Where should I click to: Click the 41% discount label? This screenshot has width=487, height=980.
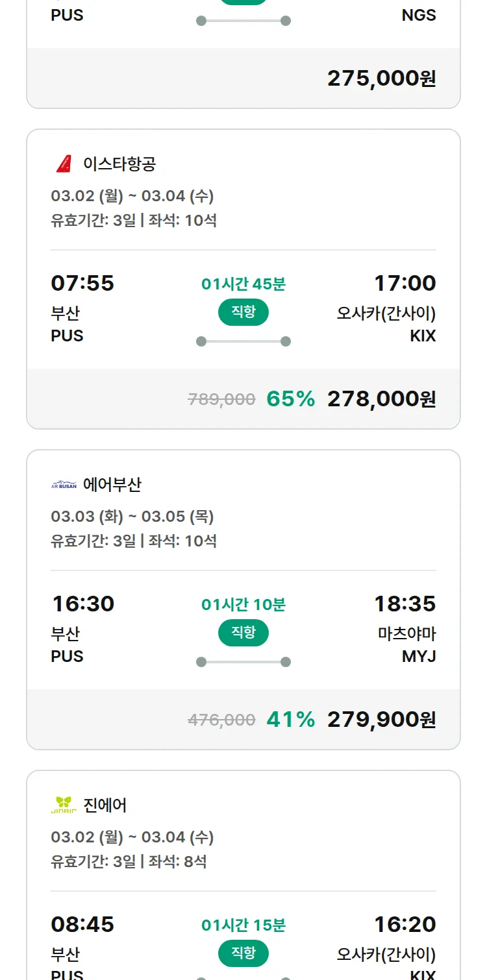tap(290, 720)
